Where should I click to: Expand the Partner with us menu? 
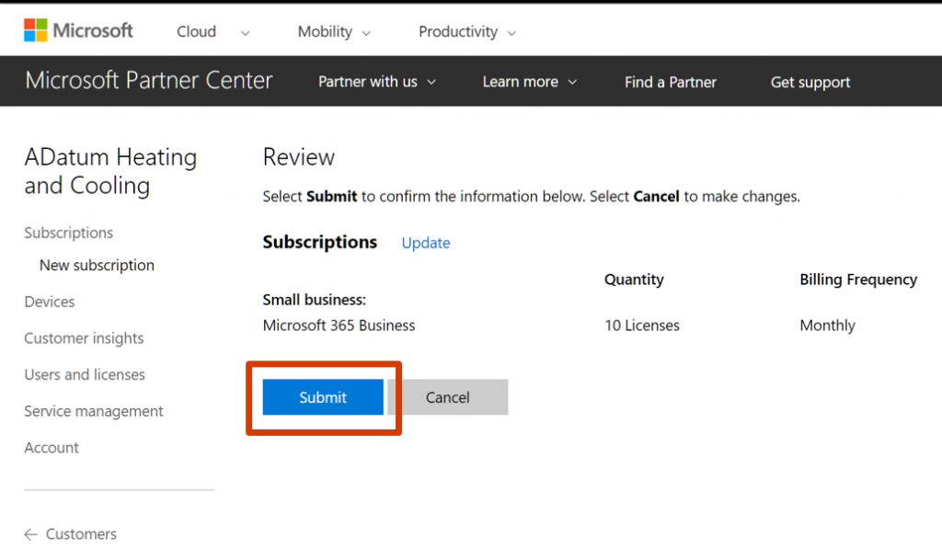click(376, 82)
